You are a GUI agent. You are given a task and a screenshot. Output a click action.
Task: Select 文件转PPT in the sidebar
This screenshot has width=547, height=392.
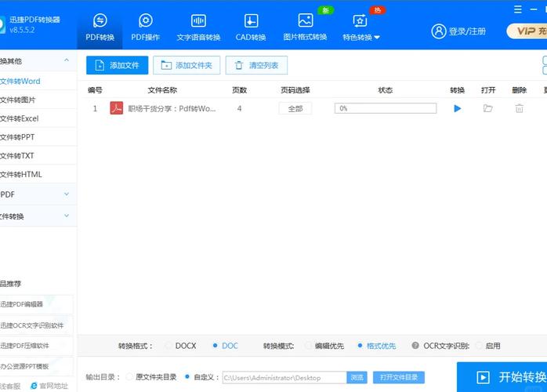[x=17, y=137]
